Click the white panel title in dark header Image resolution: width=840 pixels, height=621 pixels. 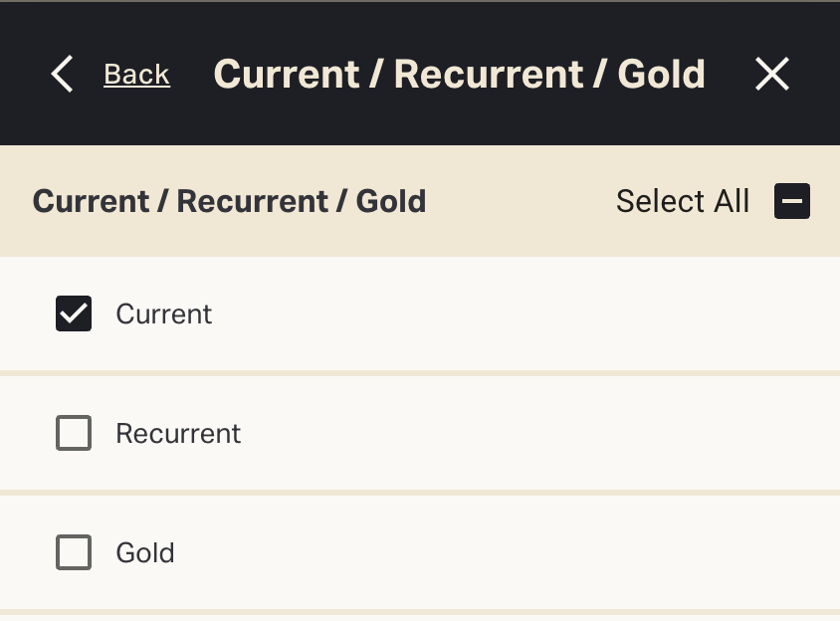pos(459,75)
